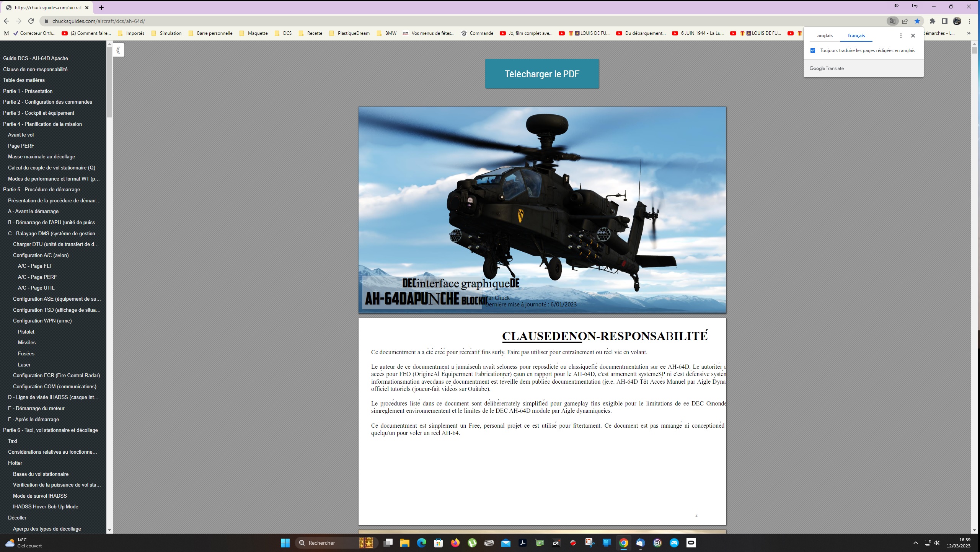The width and height of the screenshot is (980, 552).
Task: Click the AH-64D Apache cover image
Action: 542,210
